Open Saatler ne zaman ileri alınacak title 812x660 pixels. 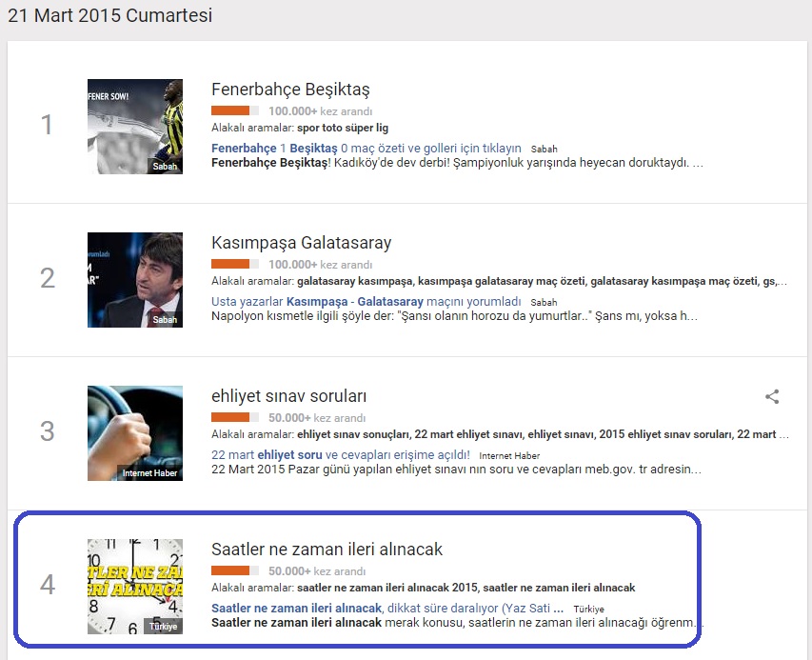coord(327,550)
